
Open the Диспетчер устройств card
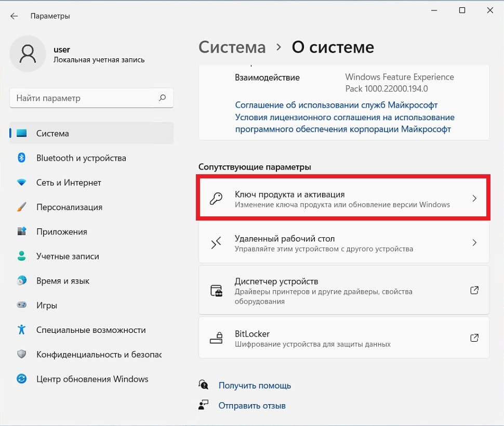pos(344,290)
